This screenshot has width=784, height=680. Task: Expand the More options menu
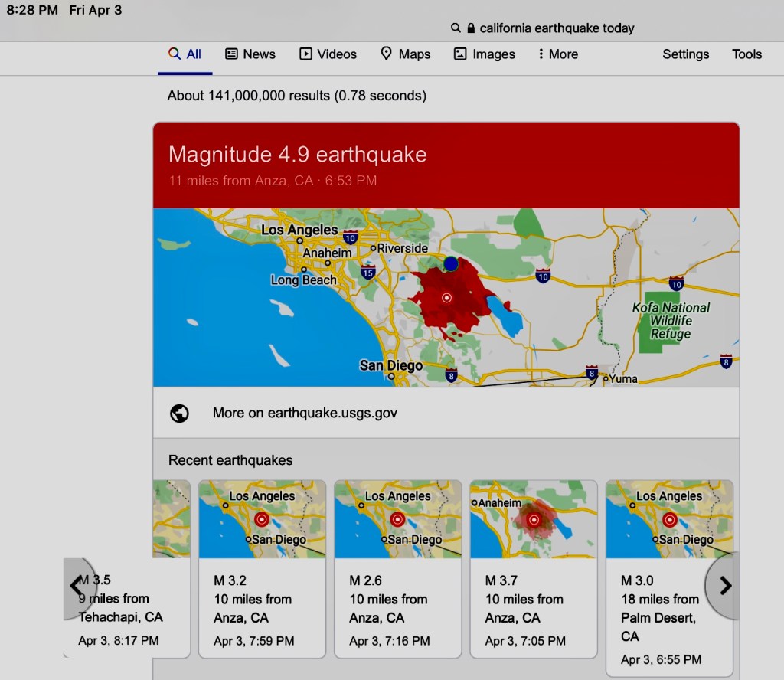557,54
